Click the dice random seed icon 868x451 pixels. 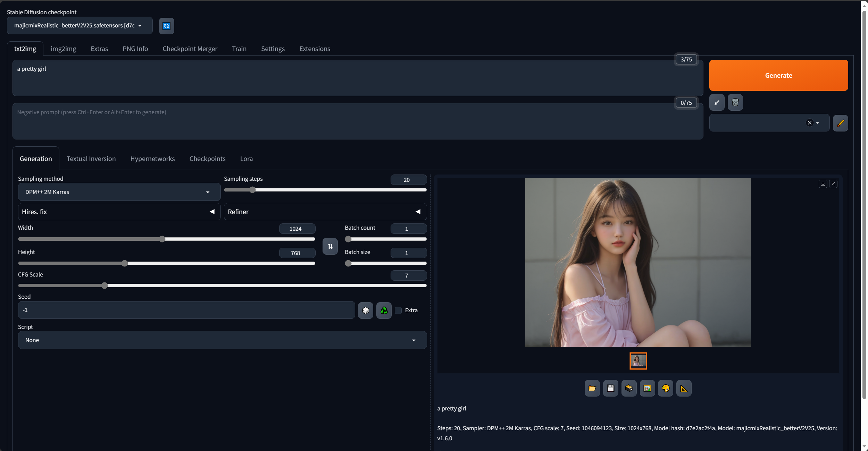coord(365,310)
